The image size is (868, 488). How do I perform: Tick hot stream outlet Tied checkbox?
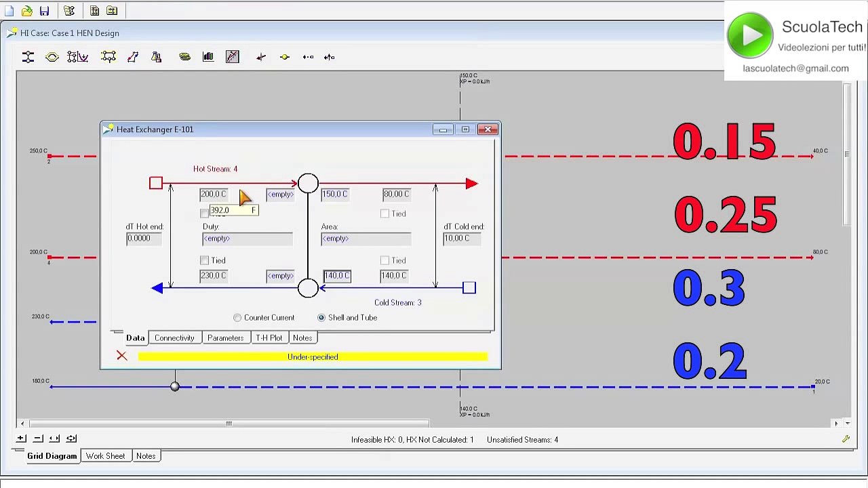[x=384, y=213]
